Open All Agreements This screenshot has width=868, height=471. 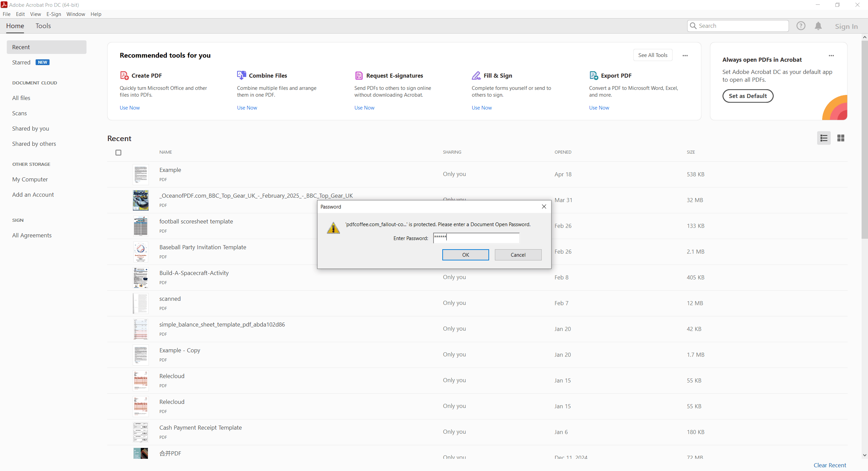click(32, 235)
